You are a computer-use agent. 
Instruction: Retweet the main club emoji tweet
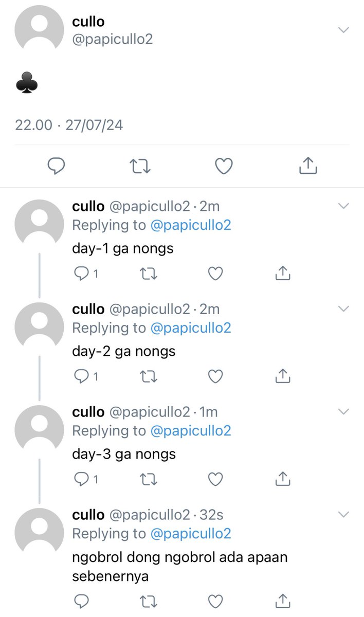tap(139, 166)
